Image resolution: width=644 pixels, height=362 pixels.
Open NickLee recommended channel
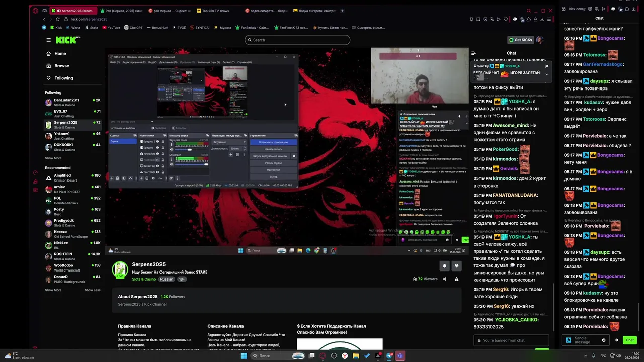(x=73, y=245)
